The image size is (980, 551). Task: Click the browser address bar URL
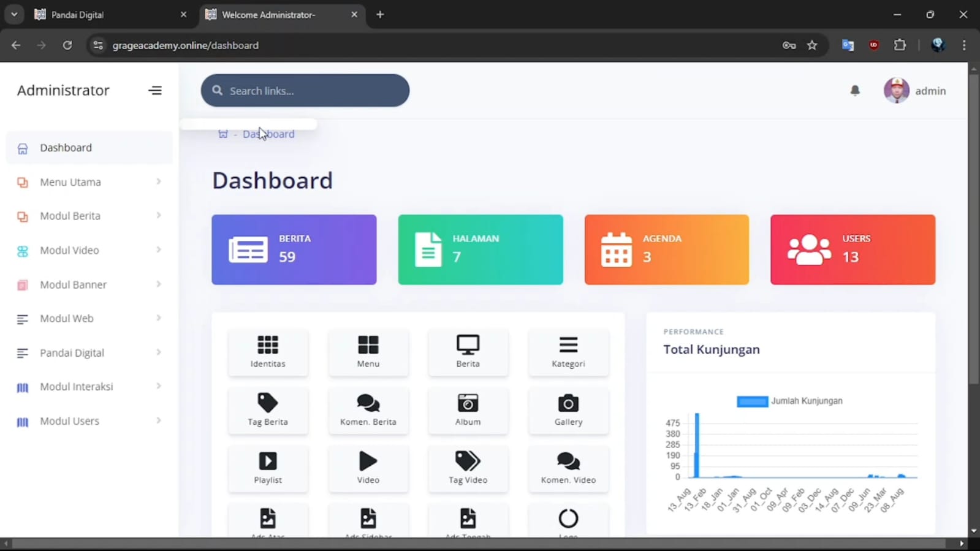(x=186, y=45)
